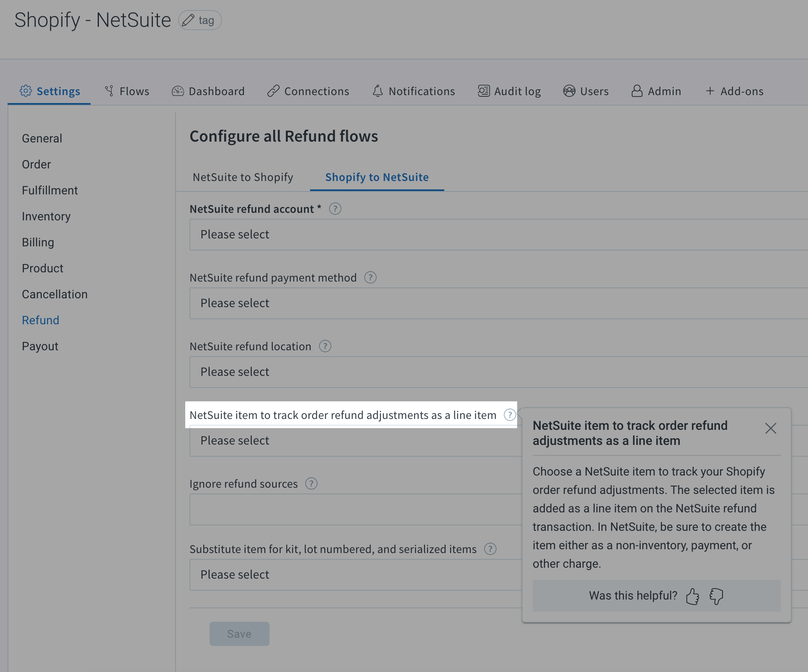Image resolution: width=808 pixels, height=672 pixels.
Task: Select Shopify to NetSuite tab
Action: pos(377,177)
